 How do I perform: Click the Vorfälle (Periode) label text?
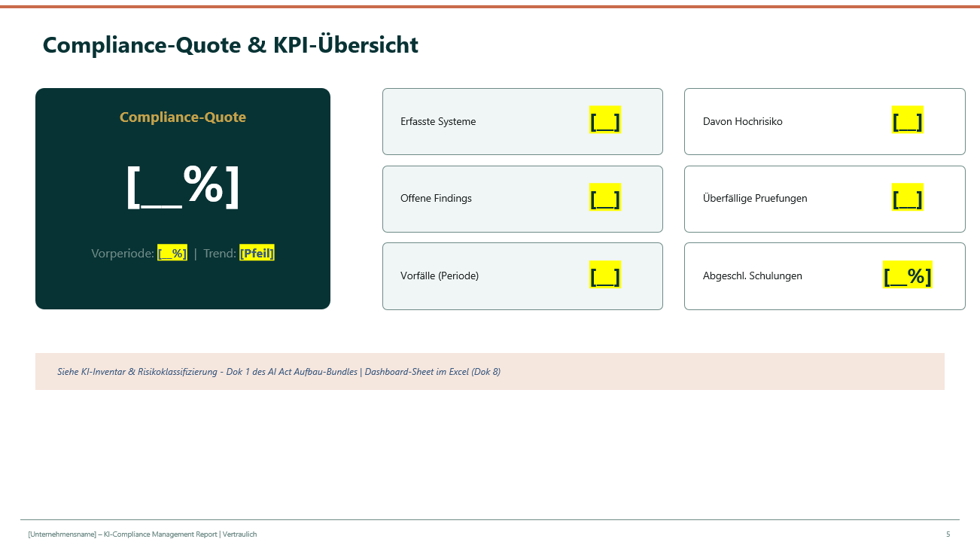[x=440, y=275]
